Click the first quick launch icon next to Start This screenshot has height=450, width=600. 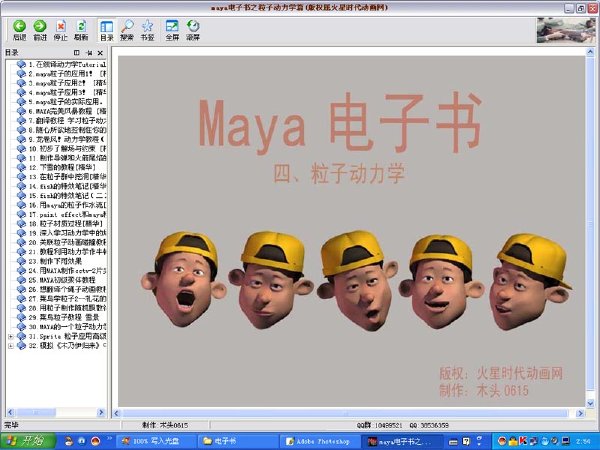[x=69, y=441]
